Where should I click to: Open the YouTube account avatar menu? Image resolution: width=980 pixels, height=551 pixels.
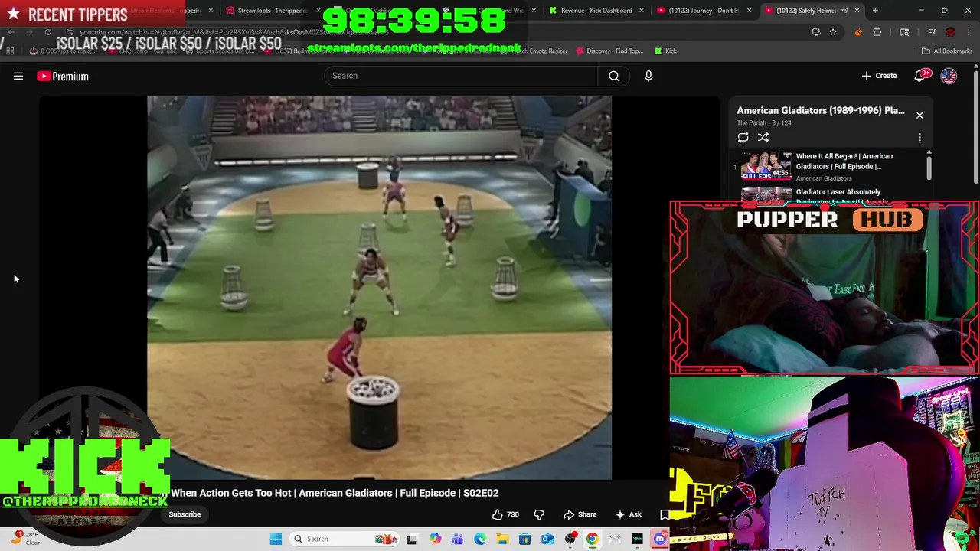pos(949,76)
